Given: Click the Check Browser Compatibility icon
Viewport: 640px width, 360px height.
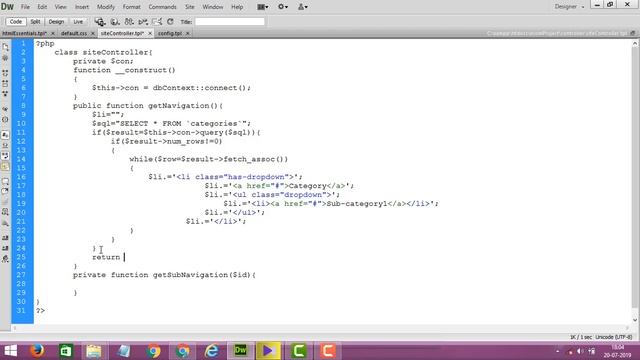Looking at the screenshot, I should click(157, 22).
